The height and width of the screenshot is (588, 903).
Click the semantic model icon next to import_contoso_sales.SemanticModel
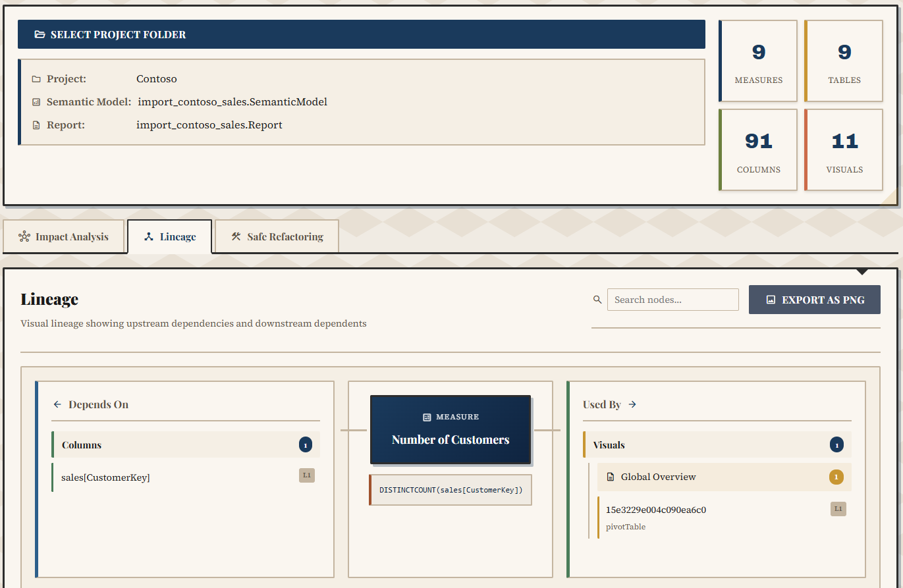tap(36, 101)
